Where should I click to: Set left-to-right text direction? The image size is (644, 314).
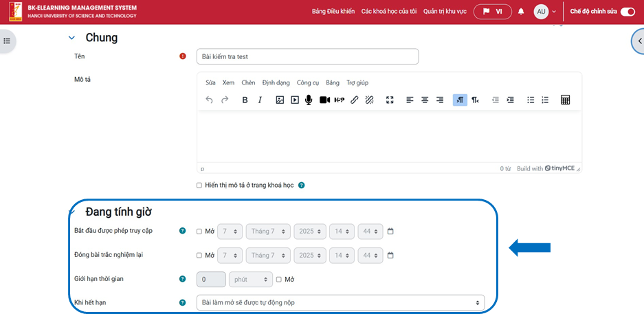(460, 100)
